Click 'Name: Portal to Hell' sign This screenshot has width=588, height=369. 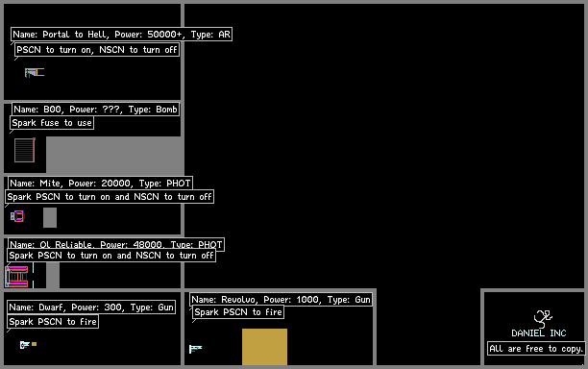point(121,35)
